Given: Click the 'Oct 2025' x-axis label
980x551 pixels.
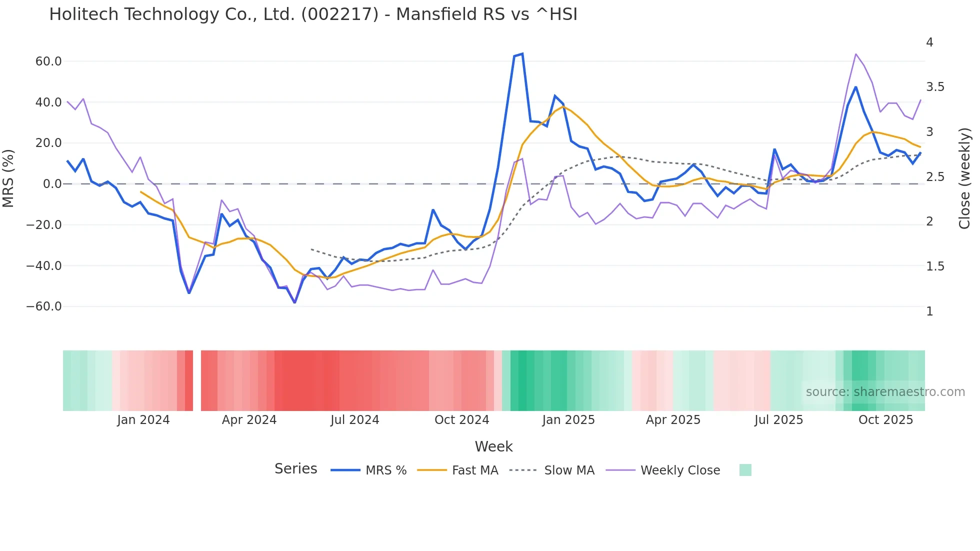Looking at the screenshot, I should 885,420.
